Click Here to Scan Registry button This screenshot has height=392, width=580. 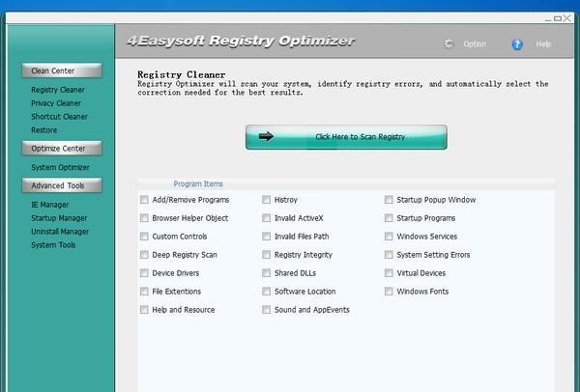coord(346,137)
